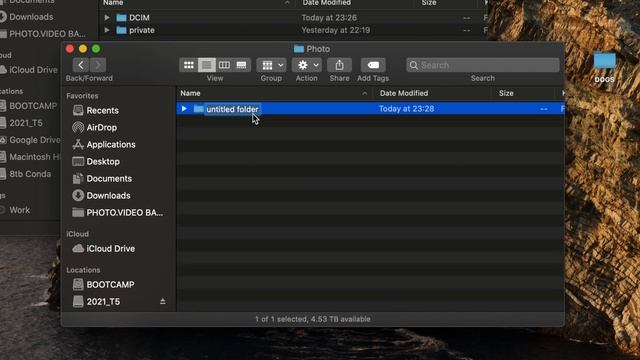Viewport: 640px width, 360px height.
Task: Select the blue folder on the desktop
Action: coord(604,61)
